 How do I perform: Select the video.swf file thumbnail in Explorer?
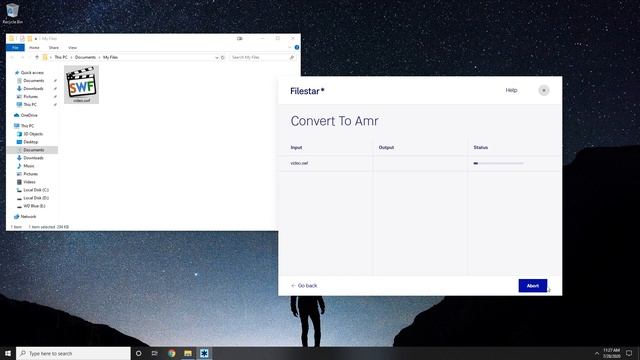coord(82,84)
